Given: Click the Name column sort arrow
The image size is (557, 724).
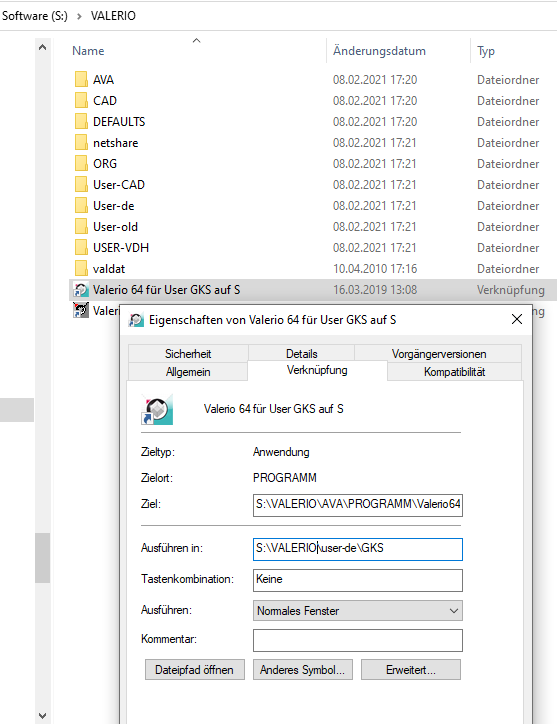Looking at the screenshot, I should pyautogui.click(x=196, y=41).
